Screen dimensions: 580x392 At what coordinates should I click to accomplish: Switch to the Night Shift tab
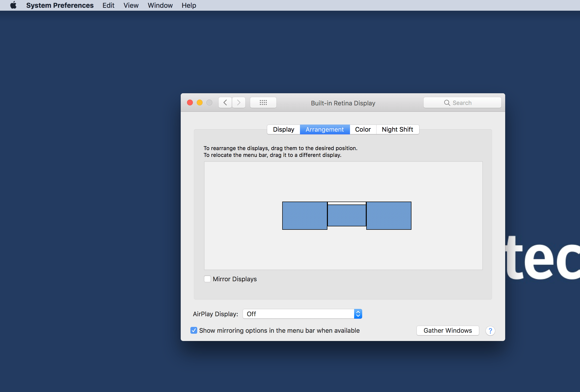click(397, 129)
